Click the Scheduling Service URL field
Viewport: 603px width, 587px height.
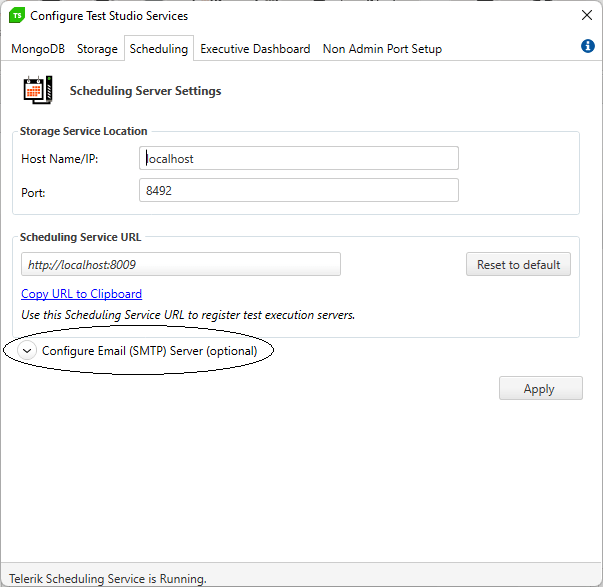181,264
